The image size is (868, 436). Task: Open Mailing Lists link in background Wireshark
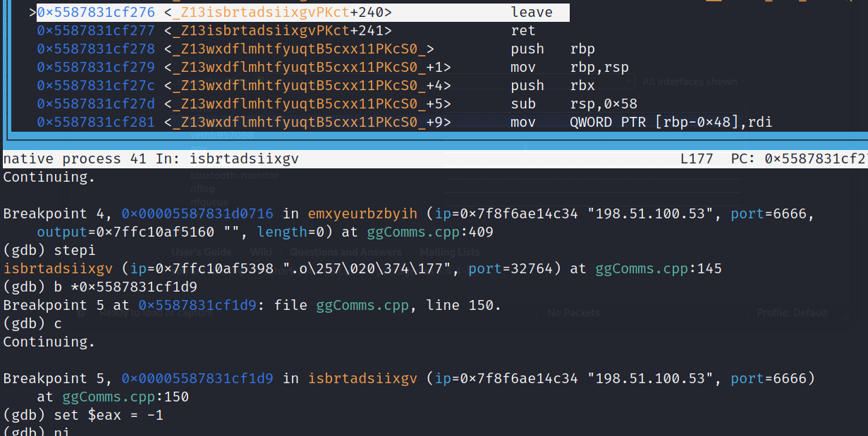pos(449,251)
